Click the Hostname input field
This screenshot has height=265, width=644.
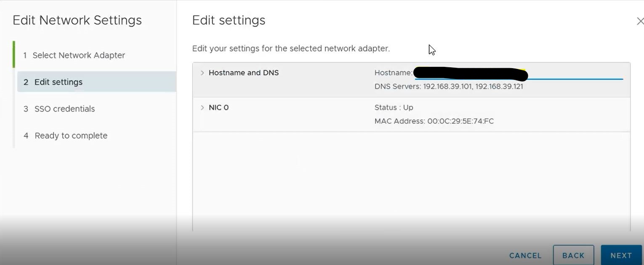(519, 73)
